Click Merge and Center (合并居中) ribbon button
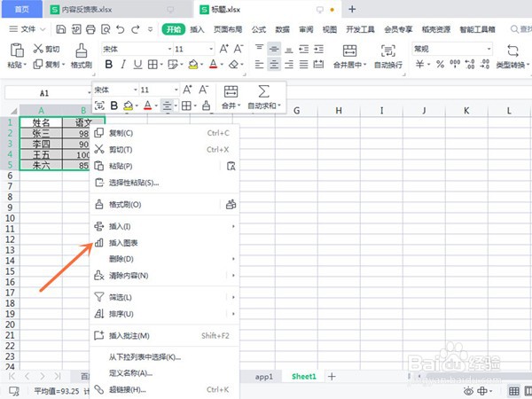 (x=349, y=57)
